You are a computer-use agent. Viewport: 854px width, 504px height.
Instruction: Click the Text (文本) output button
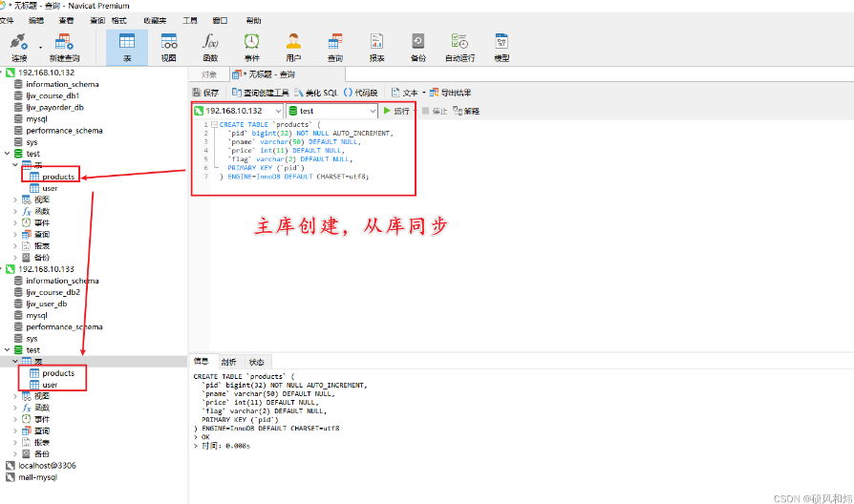click(405, 93)
